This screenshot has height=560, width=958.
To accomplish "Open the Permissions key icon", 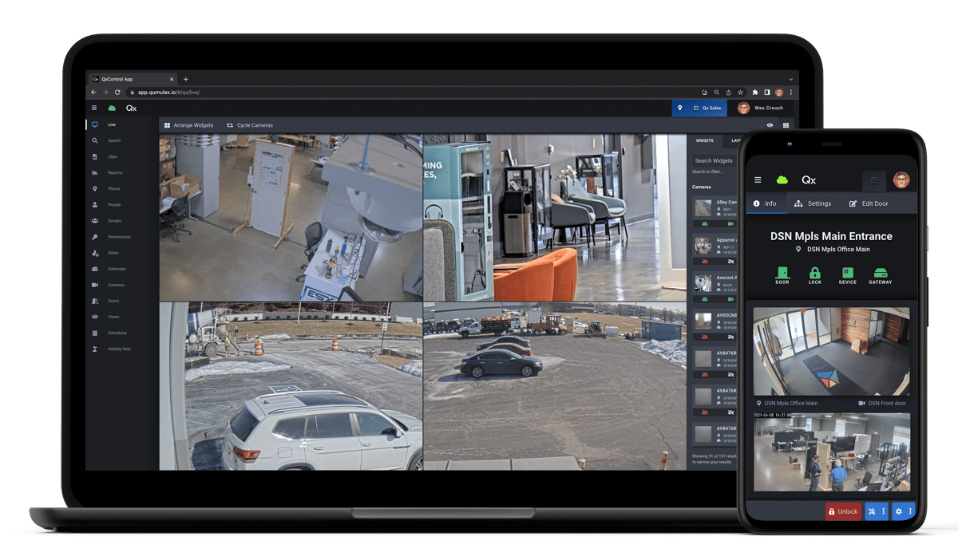I will [95, 237].
